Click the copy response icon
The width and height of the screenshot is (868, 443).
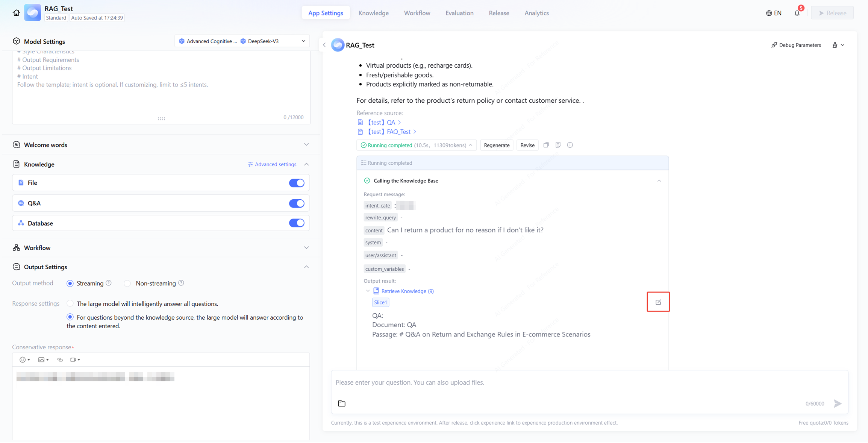[x=546, y=145]
